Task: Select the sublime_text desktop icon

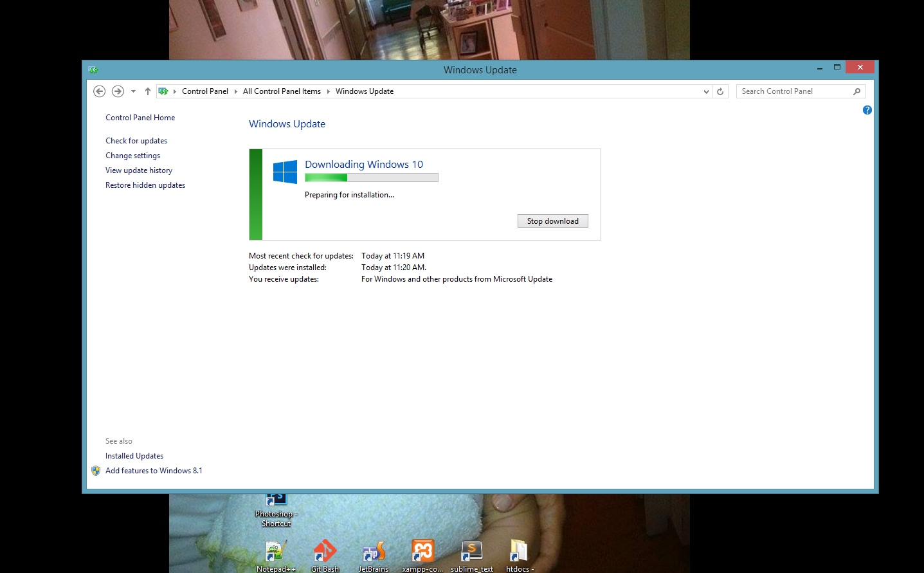Action: [472, 556]
